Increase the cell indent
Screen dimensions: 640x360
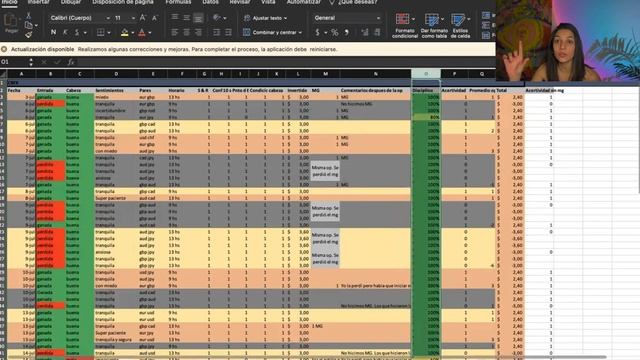tap(228, 32)
